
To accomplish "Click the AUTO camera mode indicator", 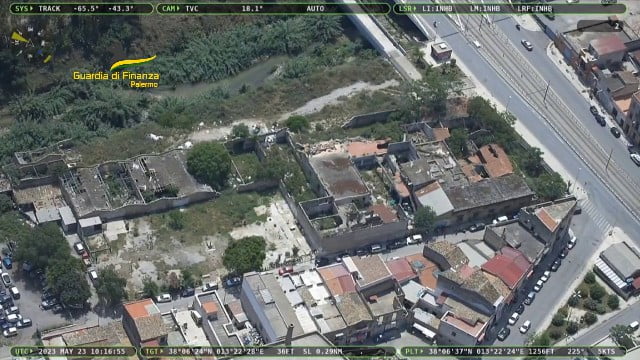I will [x=316, y=9].
